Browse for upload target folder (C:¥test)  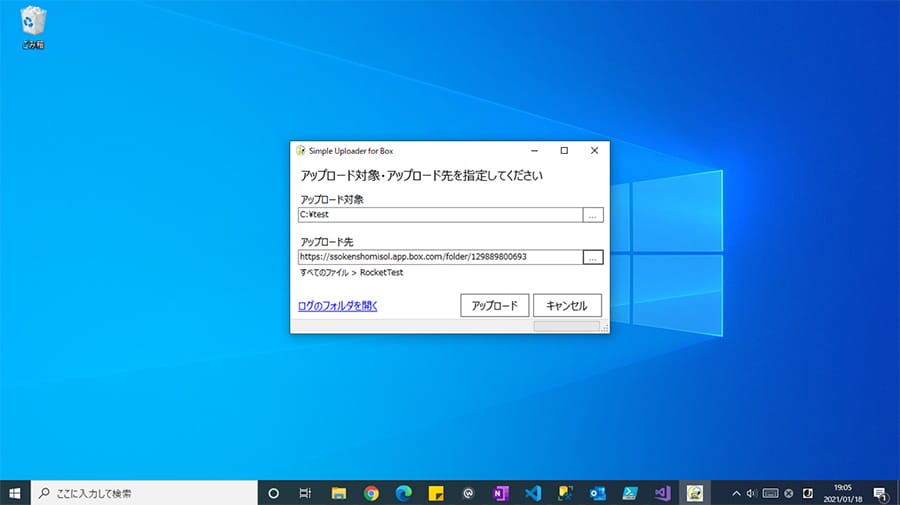(593, 215)
